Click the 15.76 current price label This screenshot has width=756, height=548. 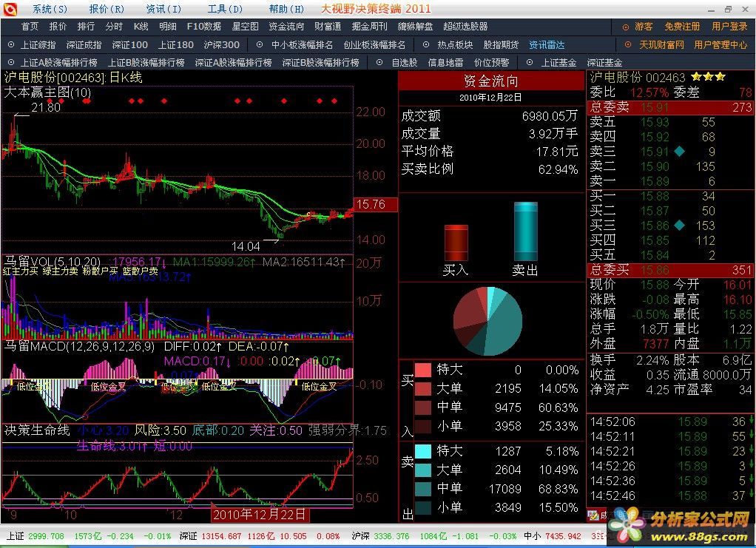376,204
